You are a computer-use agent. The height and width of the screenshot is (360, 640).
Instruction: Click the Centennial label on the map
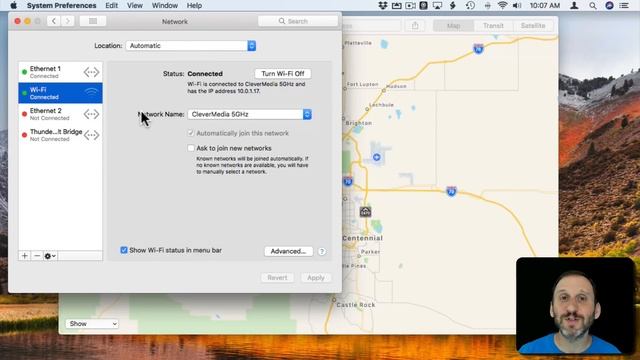pyautogui.click(x=362, y=238)
